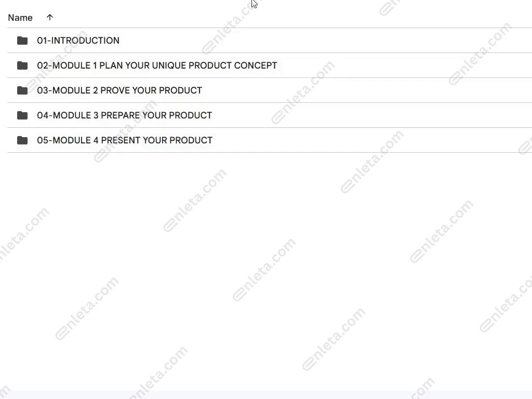Sort files by the Name column

pyautogui.click(x=20, y=18)
